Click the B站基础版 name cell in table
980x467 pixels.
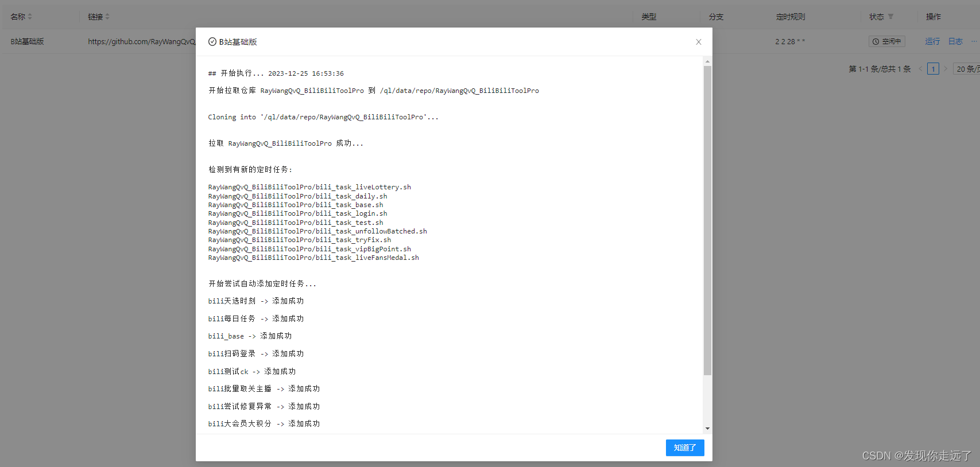[x=27, y=41]
